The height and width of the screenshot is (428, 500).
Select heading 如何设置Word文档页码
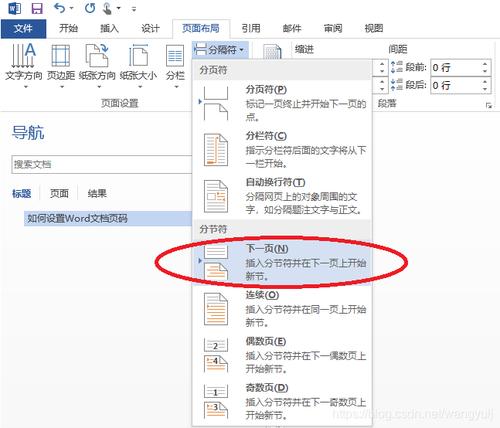coord(108,219)
